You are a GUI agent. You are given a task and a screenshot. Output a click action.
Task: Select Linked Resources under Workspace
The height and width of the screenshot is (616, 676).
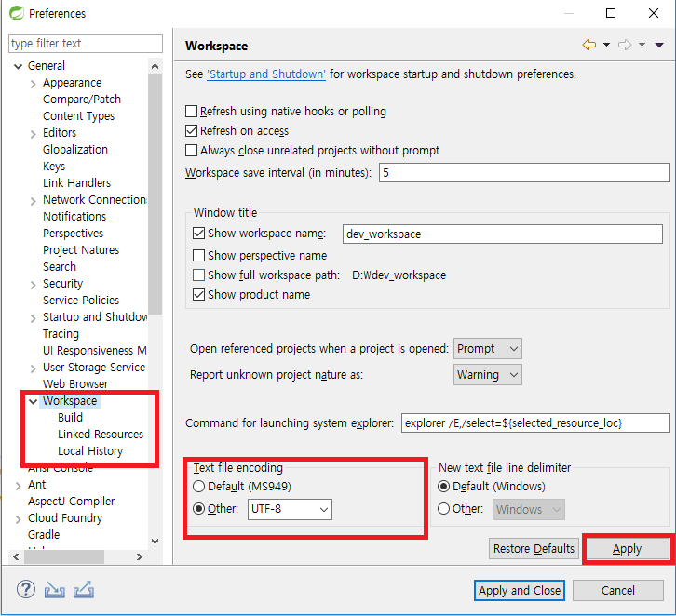click(101, 435)
